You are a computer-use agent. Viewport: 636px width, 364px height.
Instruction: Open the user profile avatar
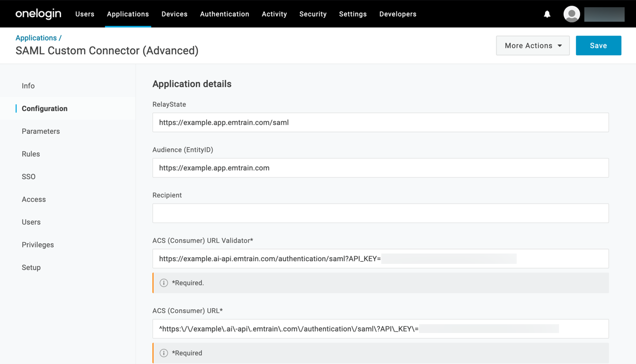pyautogui.click(x=571, y=14)
